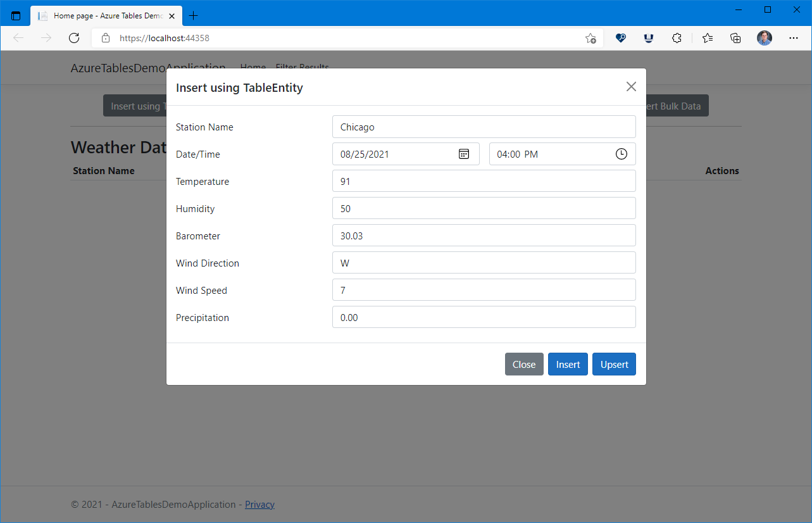Click the 'Station Name' label in the dialog
Screen dimensions: 812x523
(204, 127)
